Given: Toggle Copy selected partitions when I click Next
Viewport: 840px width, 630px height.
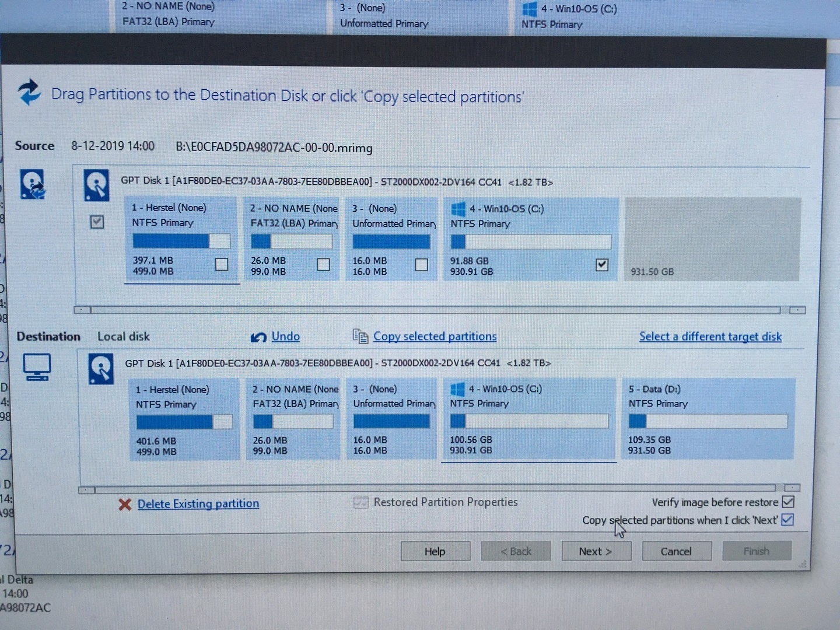Looking at the screenshot, I should [x=787, y=520].
